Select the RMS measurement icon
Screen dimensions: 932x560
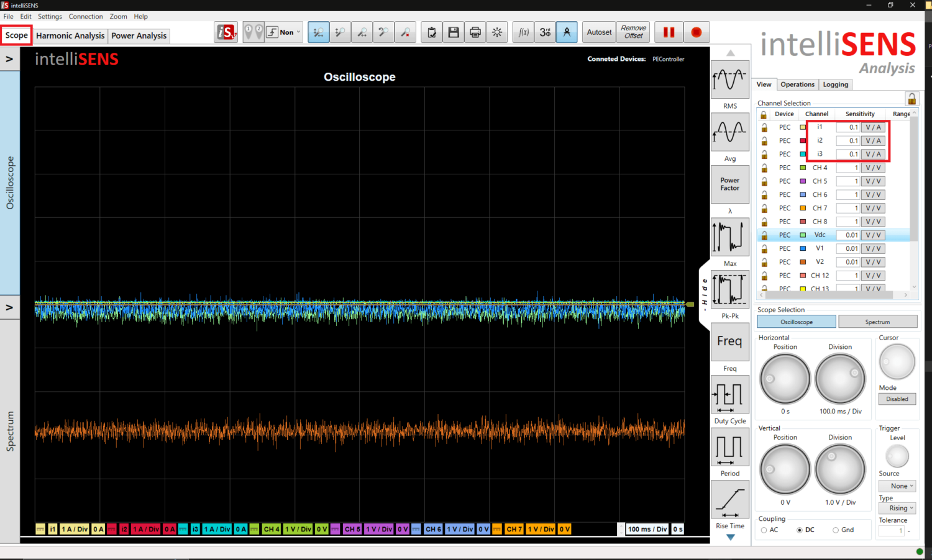(x=729, y=79)
